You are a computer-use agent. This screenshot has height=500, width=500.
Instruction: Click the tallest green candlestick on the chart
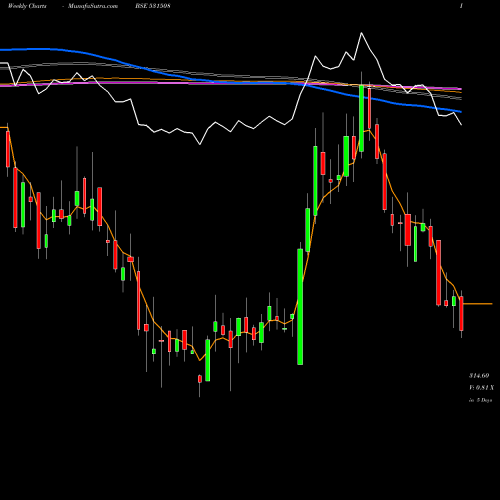[x=300, y=307]
